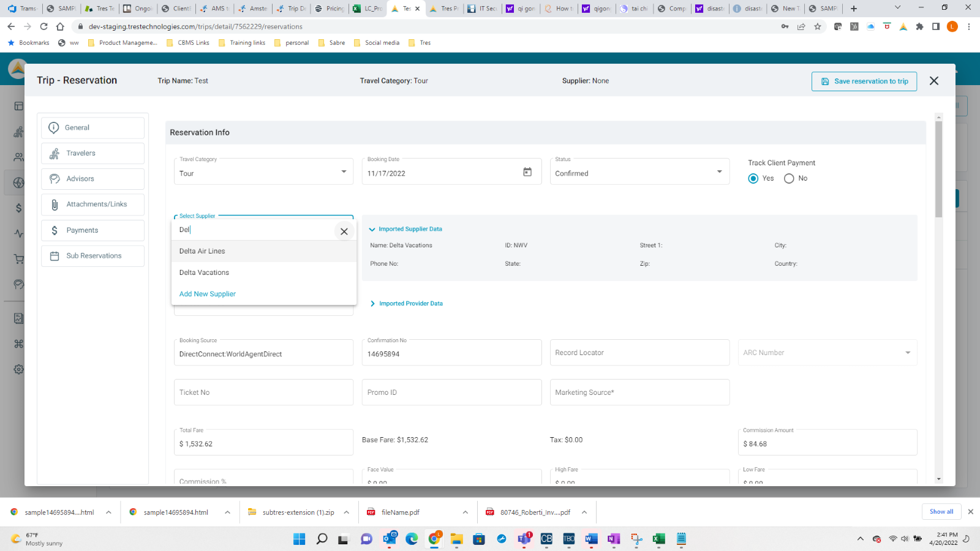Open Excel from taskbar

[658, 539]
